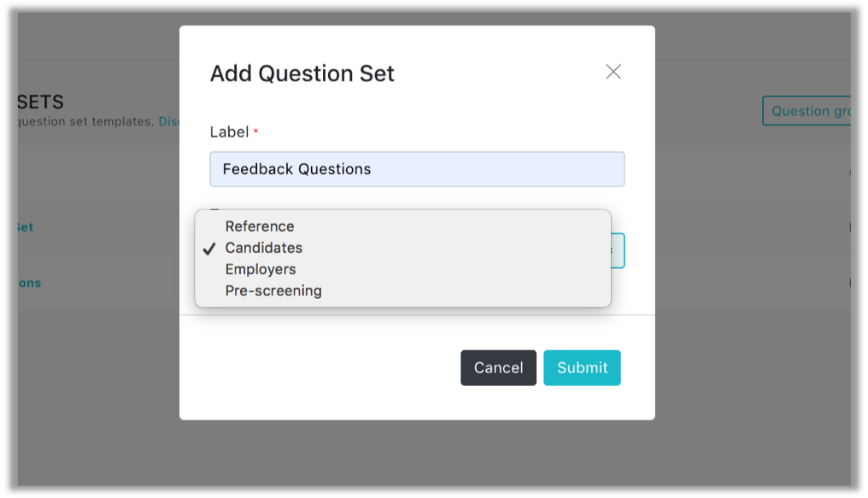The width and height of the screenshot is (868, 498).
Task: Click the Label field caption
Action: [x=229, y=132]
